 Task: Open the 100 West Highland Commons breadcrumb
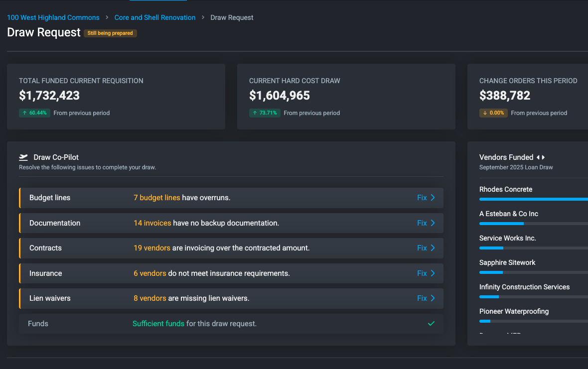coord(53,17)
